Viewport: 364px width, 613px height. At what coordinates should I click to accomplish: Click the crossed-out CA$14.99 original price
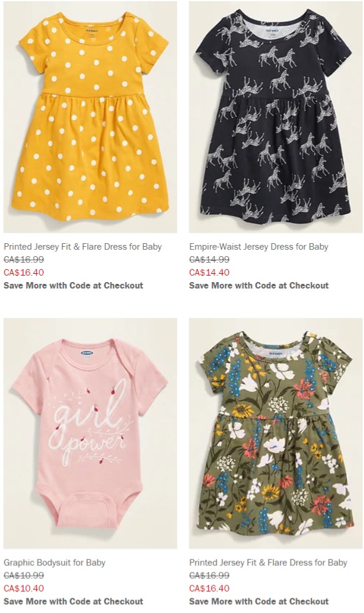tap(210, 260)
